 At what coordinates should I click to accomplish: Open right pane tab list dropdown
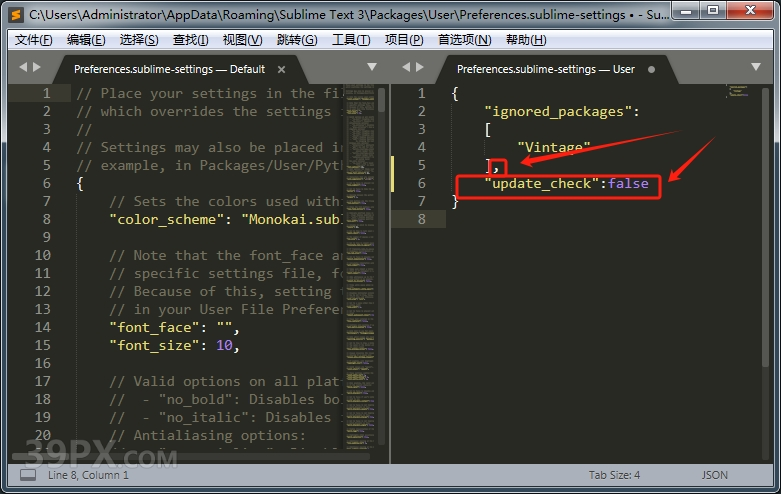pyautogui.click(x=756, y=67)
